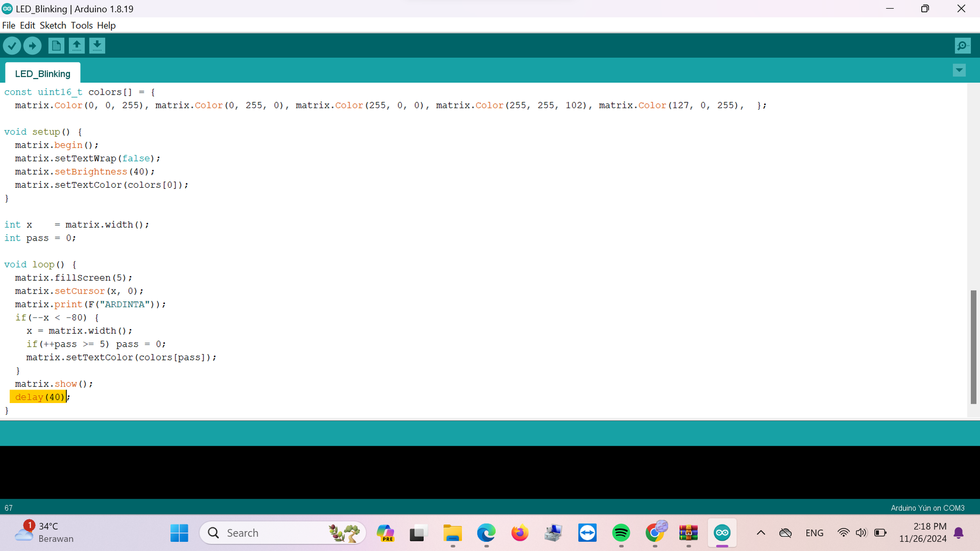Click the 'matrix.setCursor(x, 0);' line
This screenshot has height=551, width=980.
pyautogui.click(x=79, y=291)
